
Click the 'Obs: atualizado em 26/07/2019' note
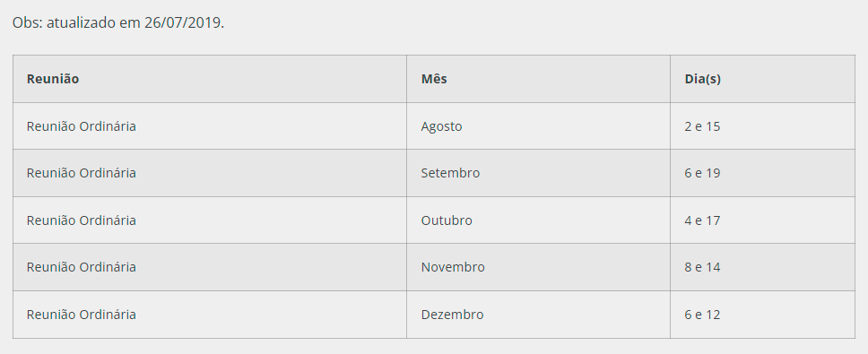click(x=118, y=22)
